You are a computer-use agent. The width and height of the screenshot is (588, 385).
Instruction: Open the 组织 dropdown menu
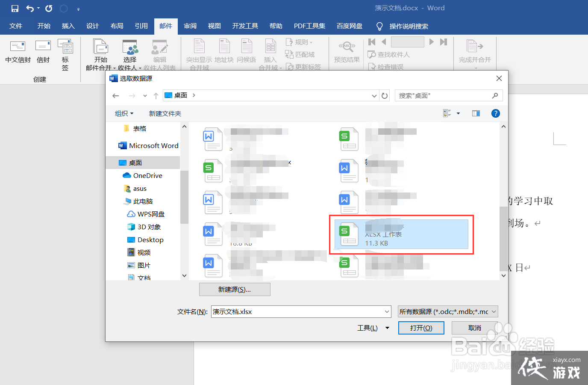tap(124, 113)
